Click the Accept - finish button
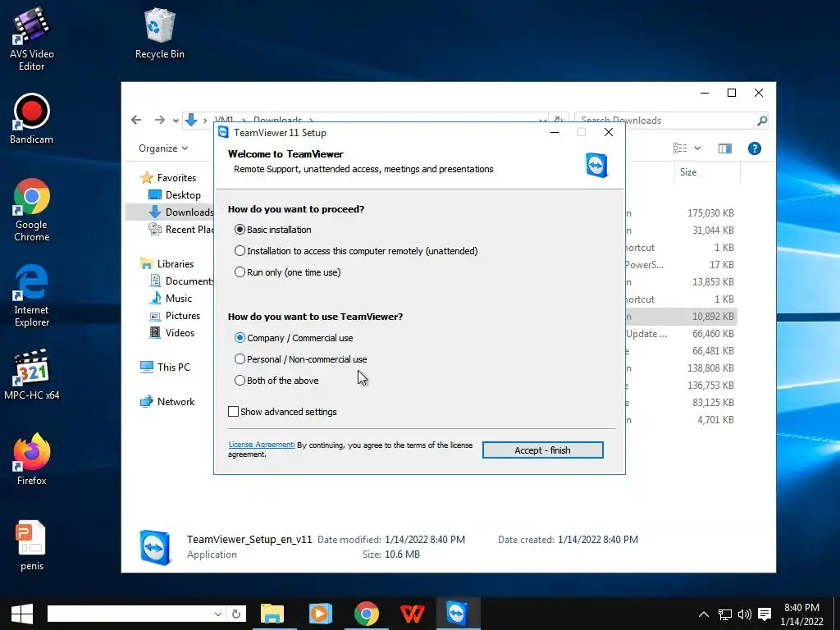This screenshot has width=840, height=630. 543,450
